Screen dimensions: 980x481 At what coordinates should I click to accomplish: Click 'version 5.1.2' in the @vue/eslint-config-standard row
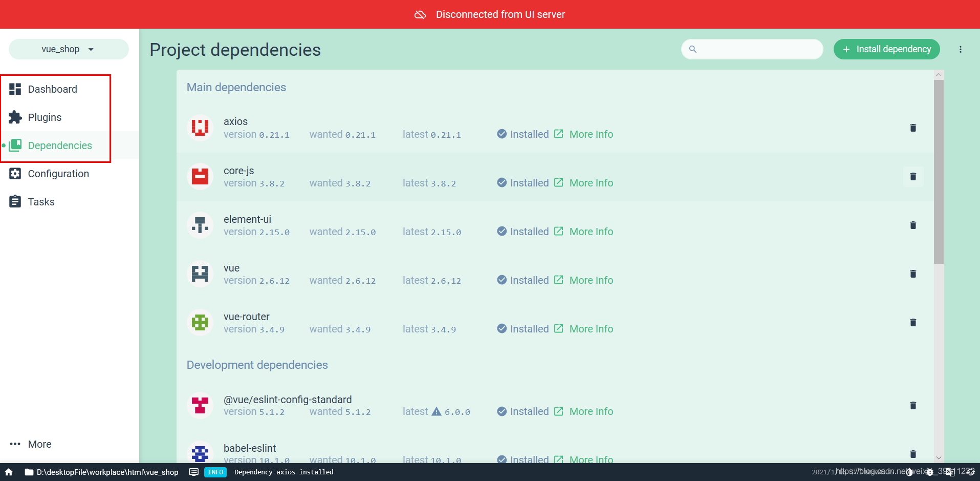254,411
